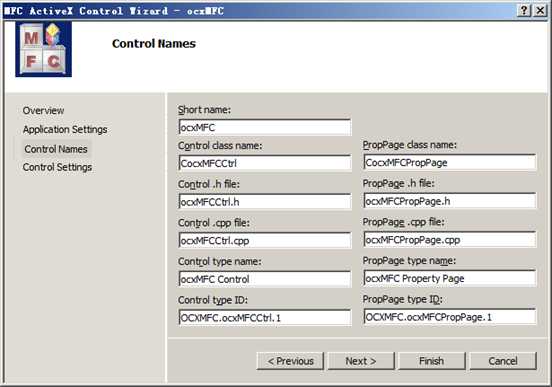The image size is (552, 387).
Task: Open Application Settings page
Action: tap(65, 130)
